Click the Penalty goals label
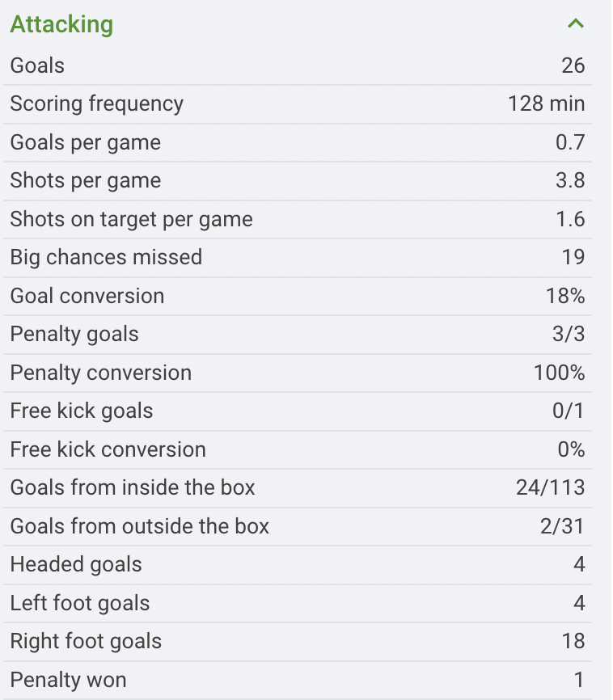 [x=74, y=335]
